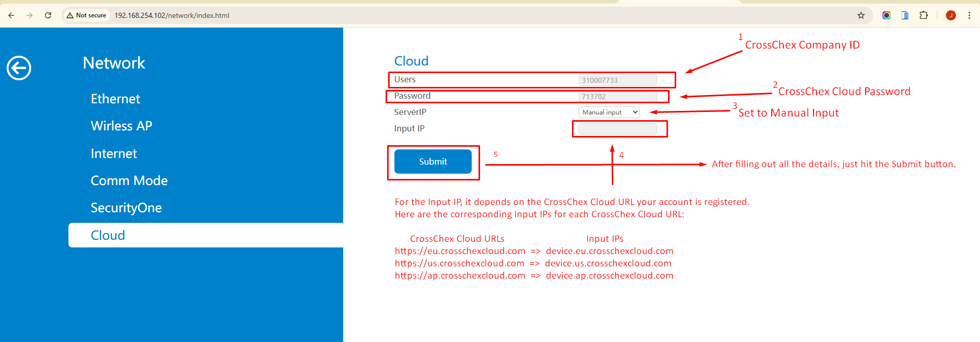The height and width of the screenshot is (342, 980).
Task: Select the SecurityOne menu entry
Action: pos(126,208)
